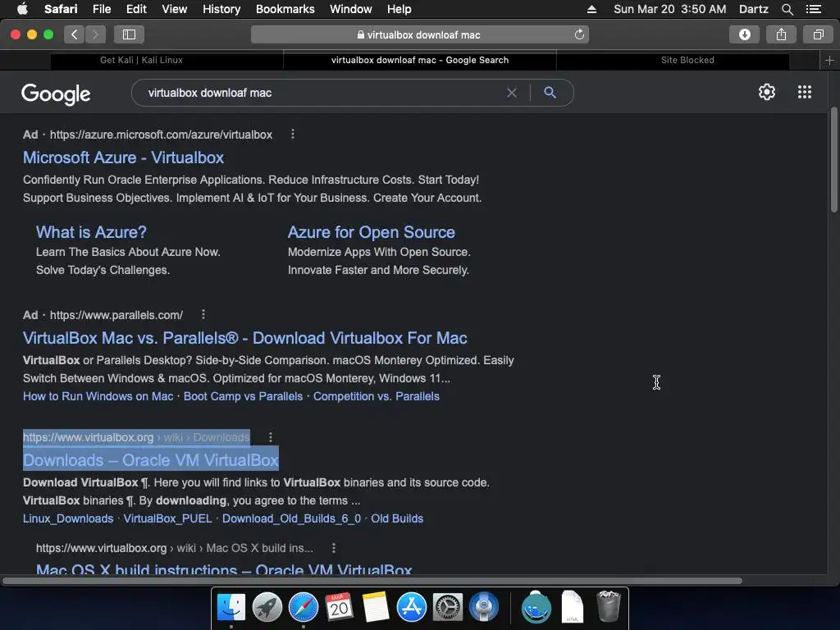Viewport: 840px width, 630px height.
Task: Click the horizontal page scrollbar
Action: (x=372, y=581)
